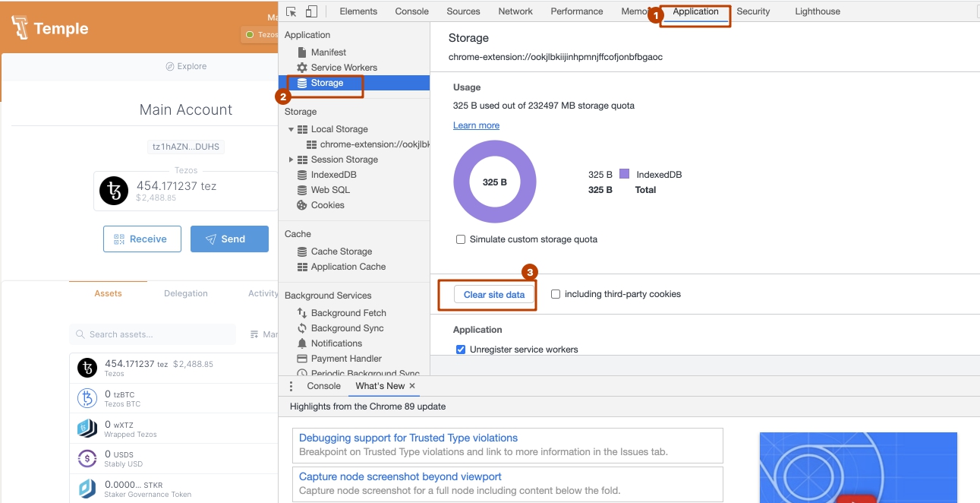This screenshot has height=503, width=980.
Task: Click the Web SQL database icon
Action: click(x=302, y=190)
